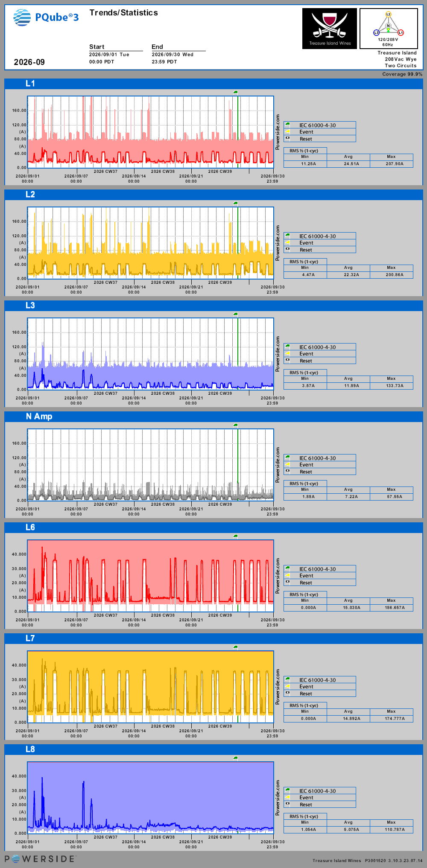The width and height of the screenshot is (427, 868).
Task: Select the L1 section header
Action: [213, 84]
